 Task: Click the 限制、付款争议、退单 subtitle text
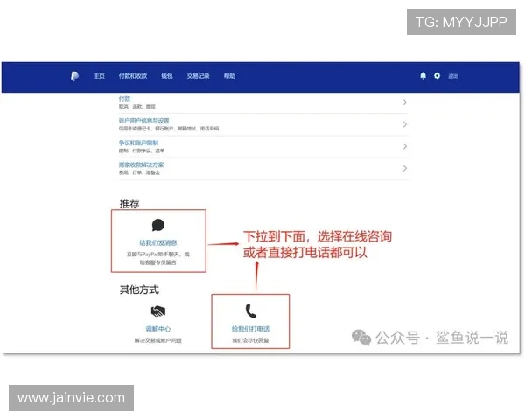pos(142,150)
